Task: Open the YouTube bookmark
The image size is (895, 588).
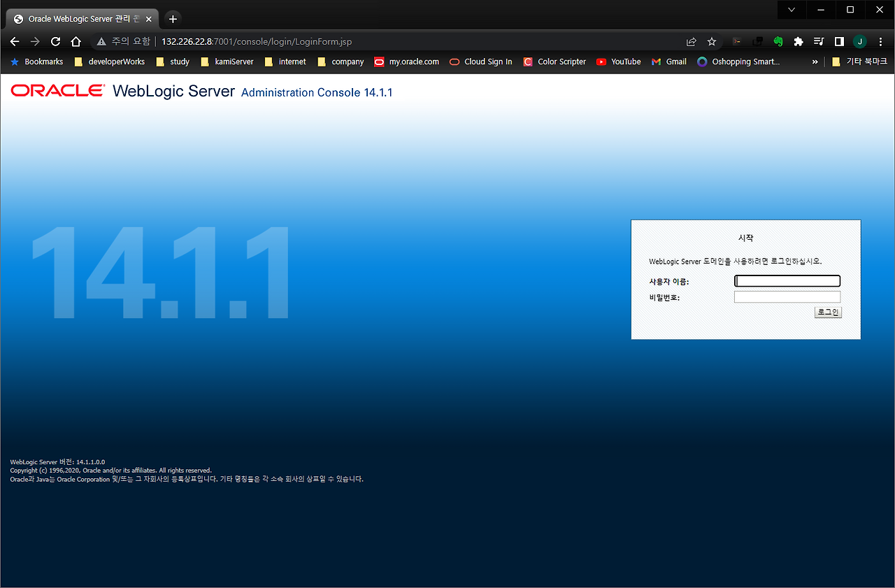Action: (618, 62)
